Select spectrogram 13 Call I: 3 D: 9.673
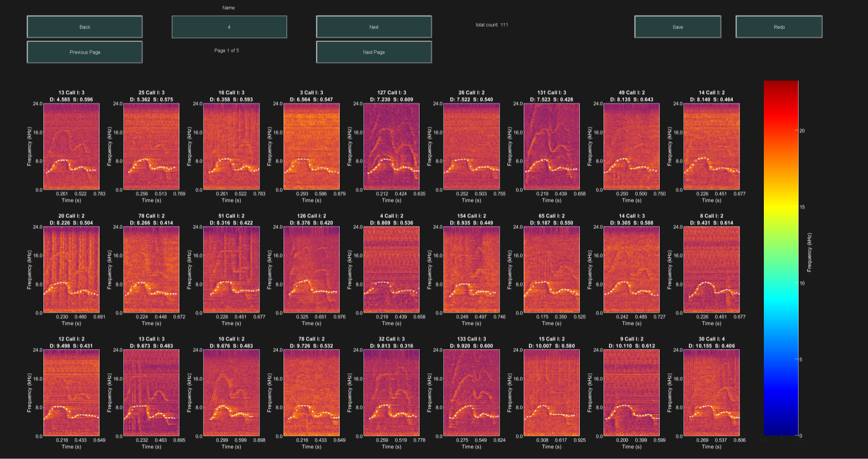This screenshot has height=459, width=868. (151, 393)
